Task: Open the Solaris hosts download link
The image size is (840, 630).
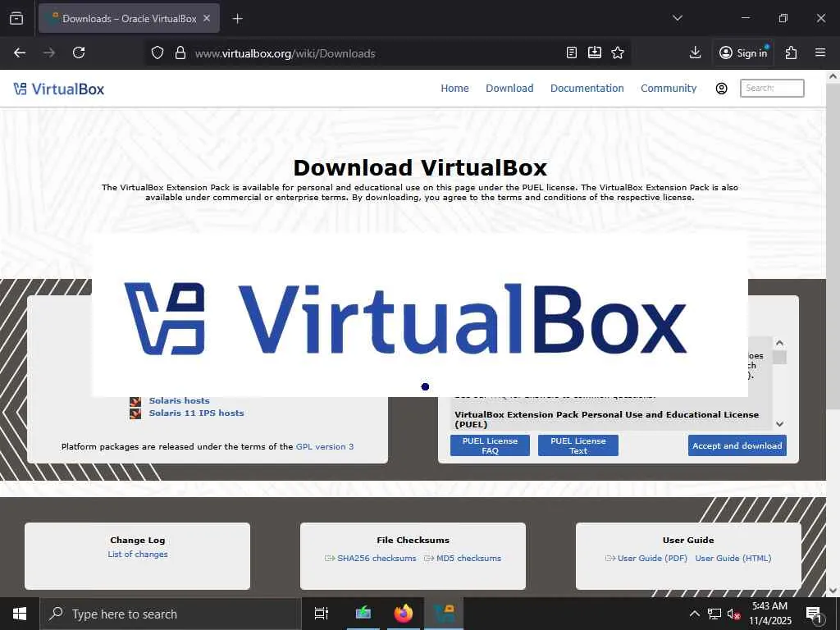Action: coord(179,400)
